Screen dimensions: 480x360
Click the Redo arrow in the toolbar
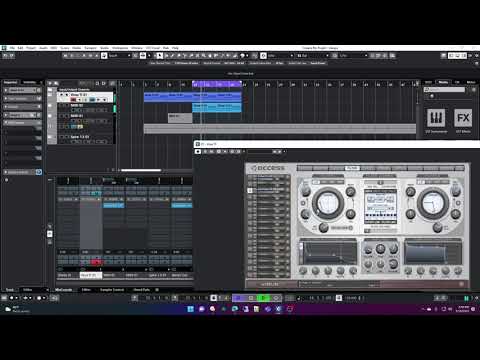(12, 56)
